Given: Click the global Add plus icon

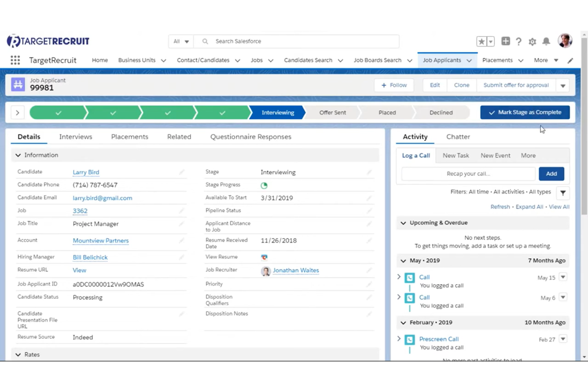Looking at the screenshot, I should (x=505, y=41).
